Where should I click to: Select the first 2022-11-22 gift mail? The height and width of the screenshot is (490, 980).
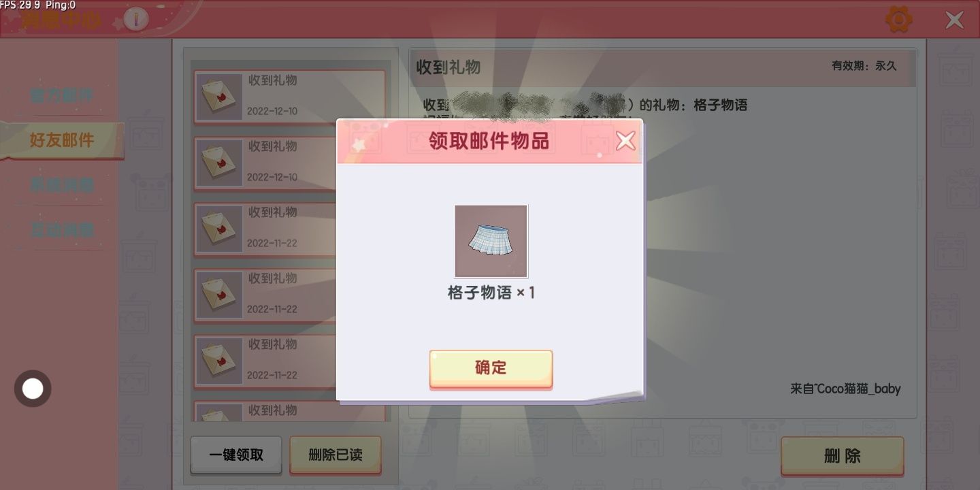pyautogui.click(x=265, y=229)
